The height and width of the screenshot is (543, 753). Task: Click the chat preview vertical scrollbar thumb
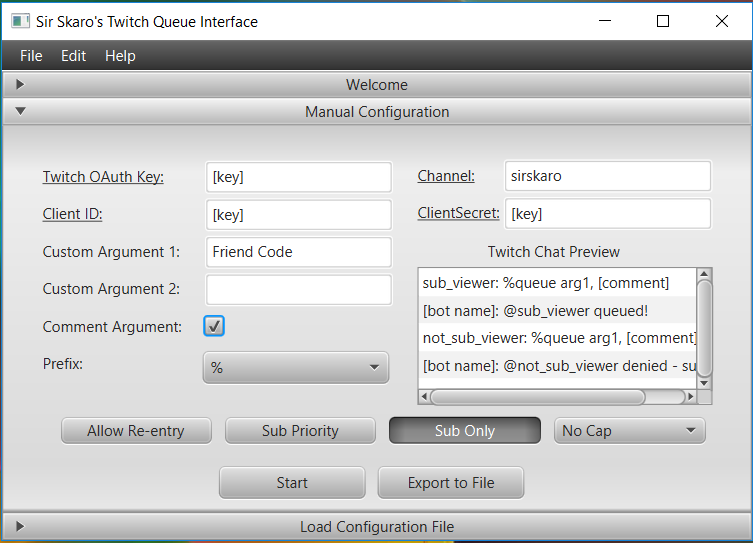click(704, 328)
